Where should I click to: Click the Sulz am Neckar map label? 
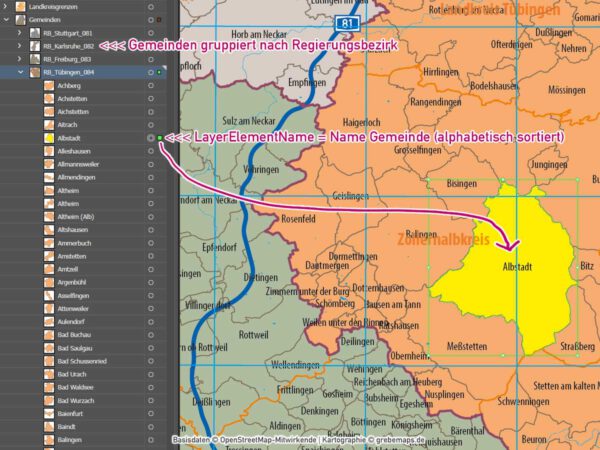coord(249,121)
